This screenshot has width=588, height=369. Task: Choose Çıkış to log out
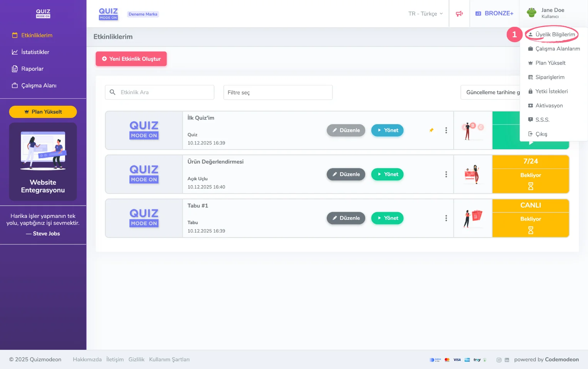click(541, 134)
